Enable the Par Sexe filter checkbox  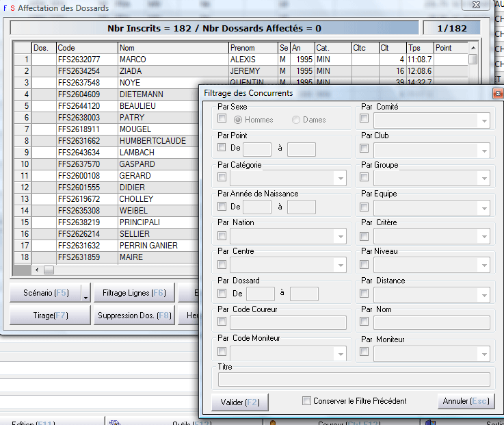(222, 119)
